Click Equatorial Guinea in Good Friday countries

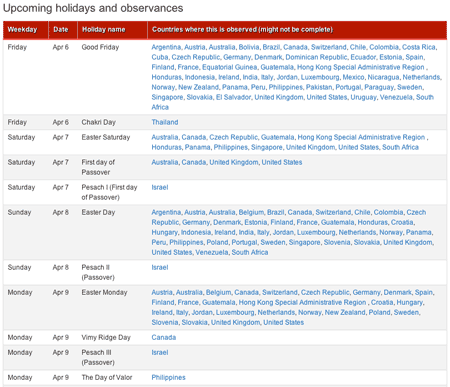point(229,67)
